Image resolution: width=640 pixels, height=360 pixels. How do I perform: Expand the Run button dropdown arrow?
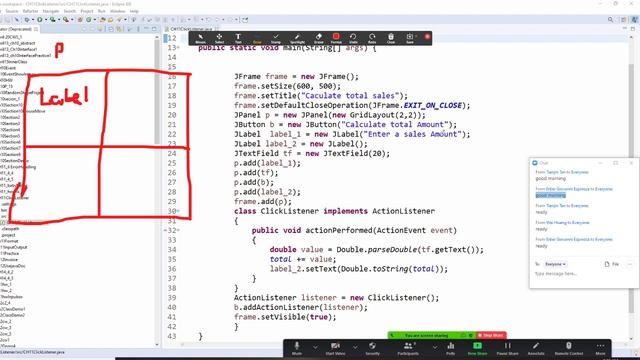(x=45, y=20)
